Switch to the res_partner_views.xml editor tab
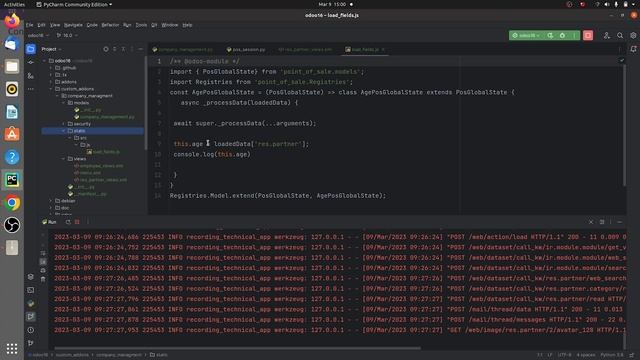The width and height of the screenshot is (640, 360). point(305,49)
